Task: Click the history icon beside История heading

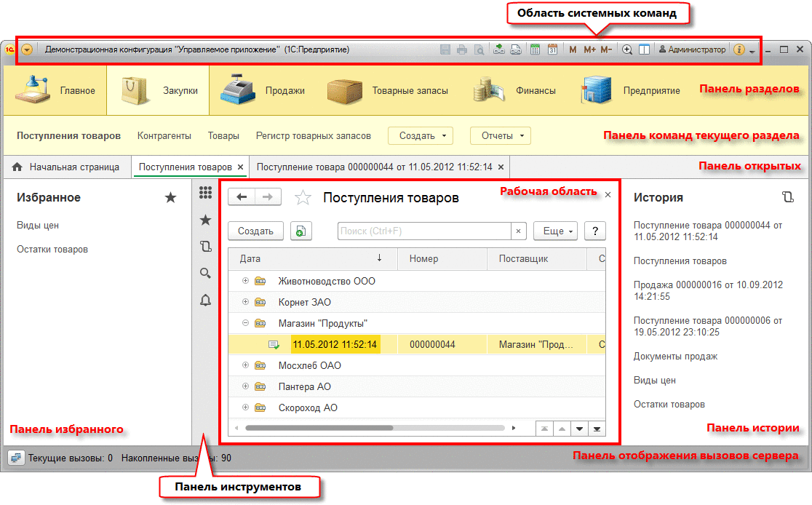Action: point(788,197)
